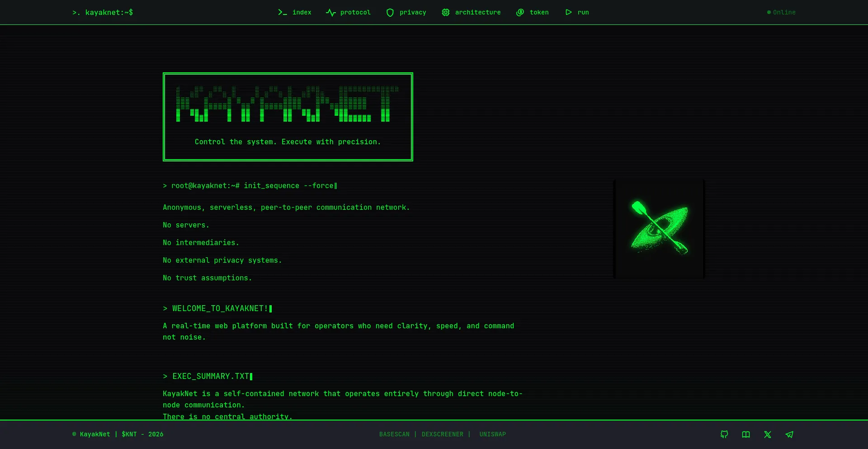Image resolution: width=868 pixels, height=449 pixels.
Task: Go to the architecture page
Action: 477,13
